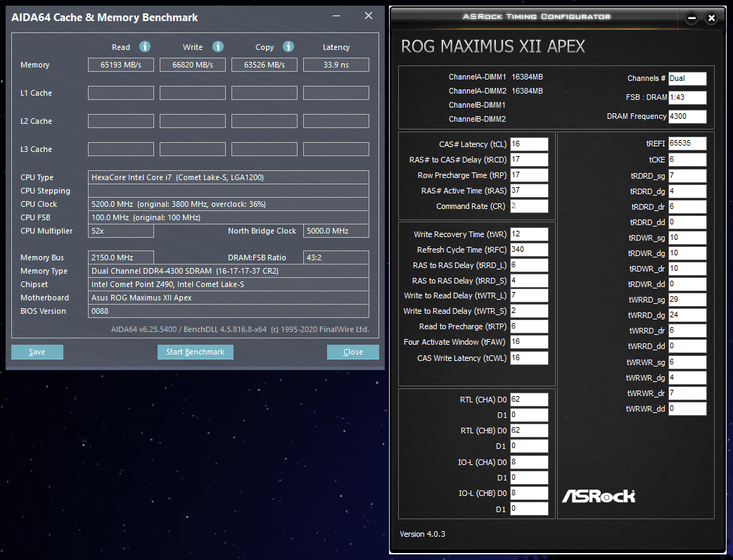Viewport: 733px width, 560px height.
Task: Click the tWRWR_dr value field
Action: [687, 393]
